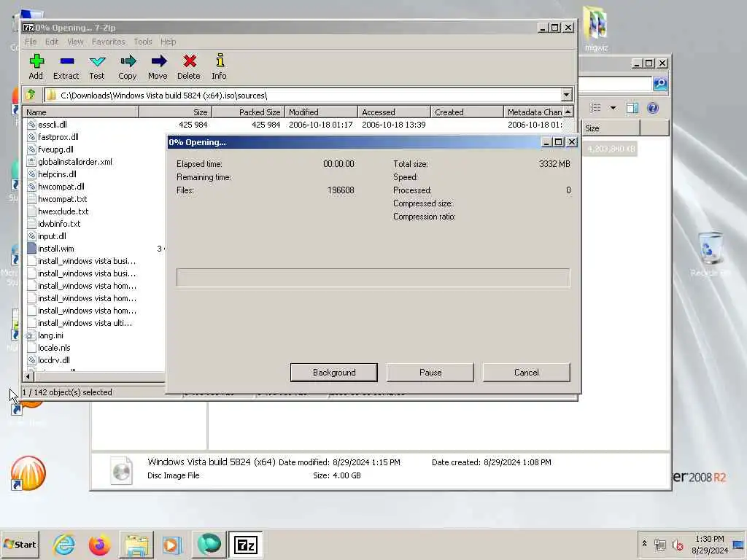Select esscli.dll in the file list
Viewport: 747px width, 560px height.
pos(53,125)
